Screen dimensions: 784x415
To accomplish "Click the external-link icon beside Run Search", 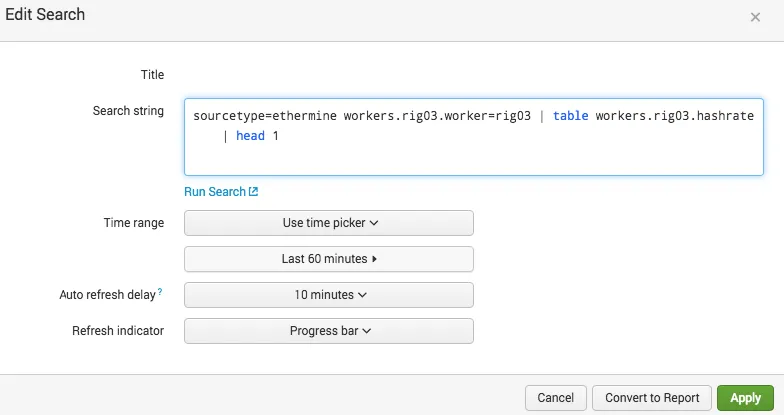I will pos(254,192).
